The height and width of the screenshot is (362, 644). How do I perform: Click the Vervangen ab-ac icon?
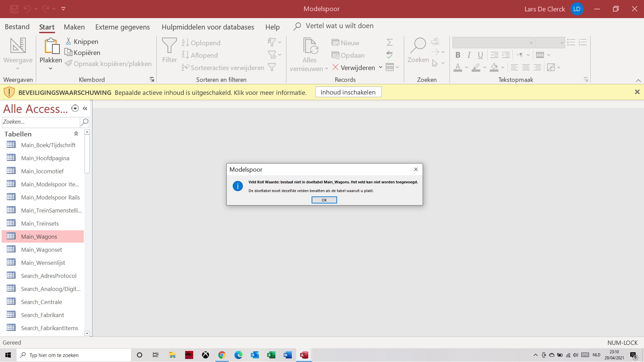point(435,42)
